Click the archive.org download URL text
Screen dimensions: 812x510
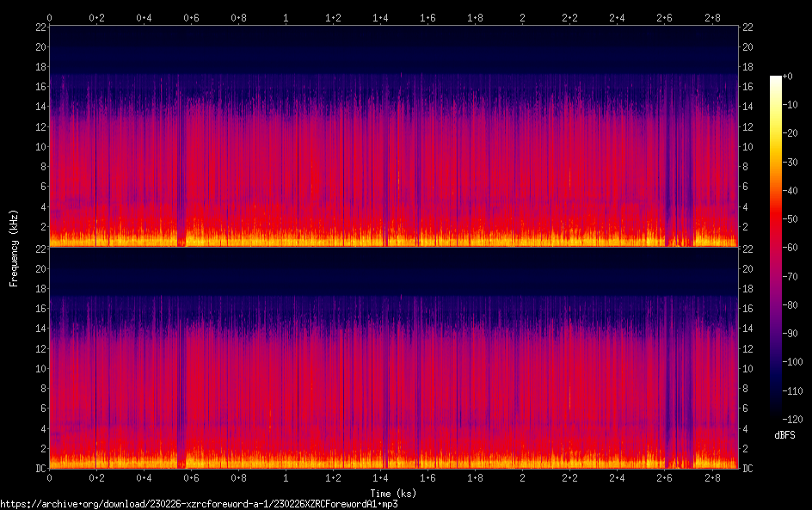(x=199, y=504)
